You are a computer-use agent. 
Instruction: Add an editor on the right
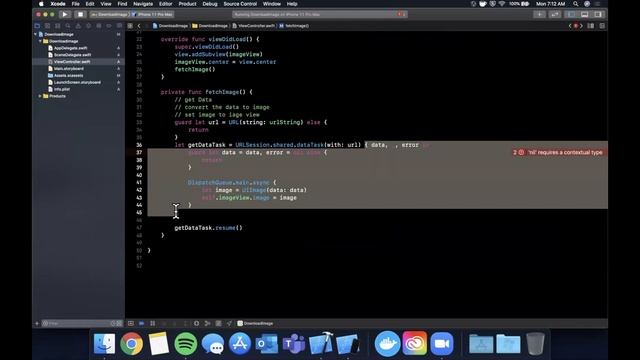pyautogui.click(x=602, y=26)
